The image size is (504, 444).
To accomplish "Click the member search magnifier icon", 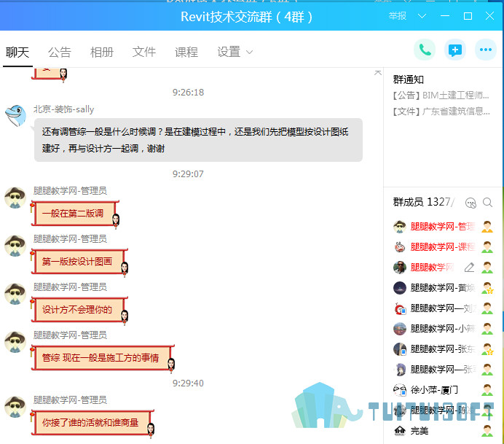I will [487, 203].
